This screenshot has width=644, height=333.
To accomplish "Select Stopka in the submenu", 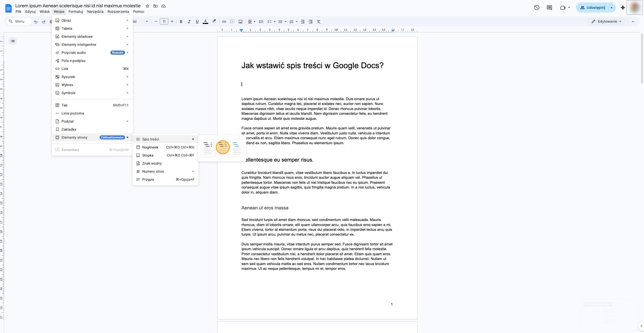I will (166, 155).
